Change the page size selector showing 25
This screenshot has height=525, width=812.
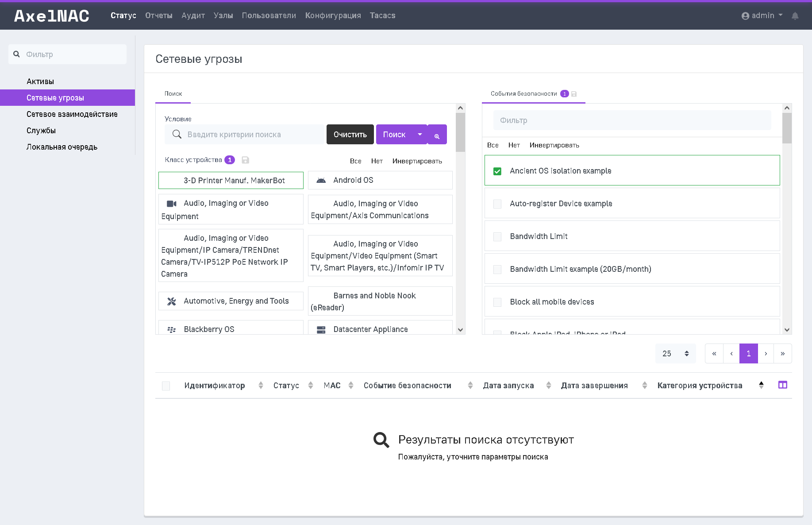pyautogui.click(x=675, y=354)
